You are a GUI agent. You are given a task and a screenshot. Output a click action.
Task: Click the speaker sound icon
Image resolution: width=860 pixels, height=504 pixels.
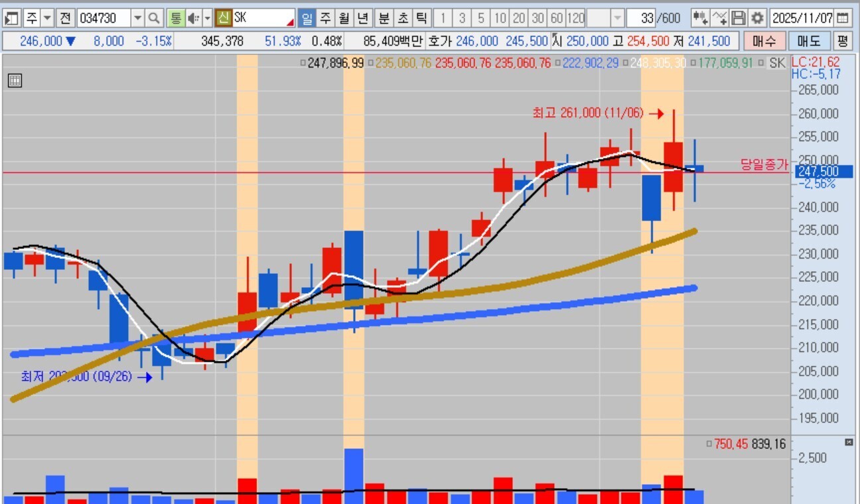(x=193, y=18)
